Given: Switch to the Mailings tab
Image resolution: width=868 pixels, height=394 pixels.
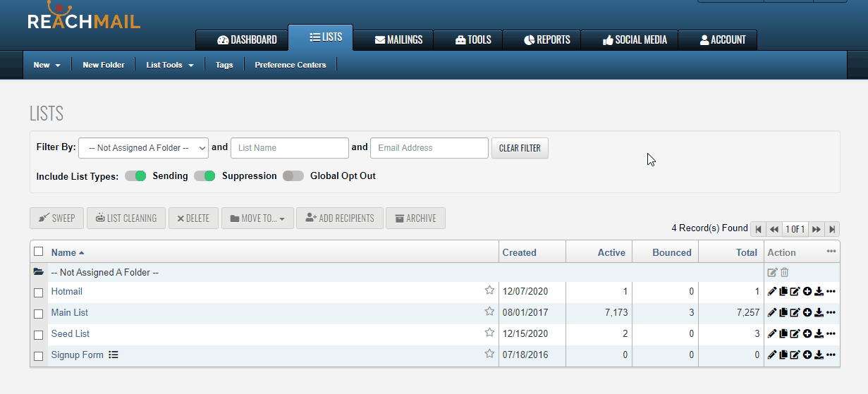Looking at the screenshot, I should pos(398,40).
